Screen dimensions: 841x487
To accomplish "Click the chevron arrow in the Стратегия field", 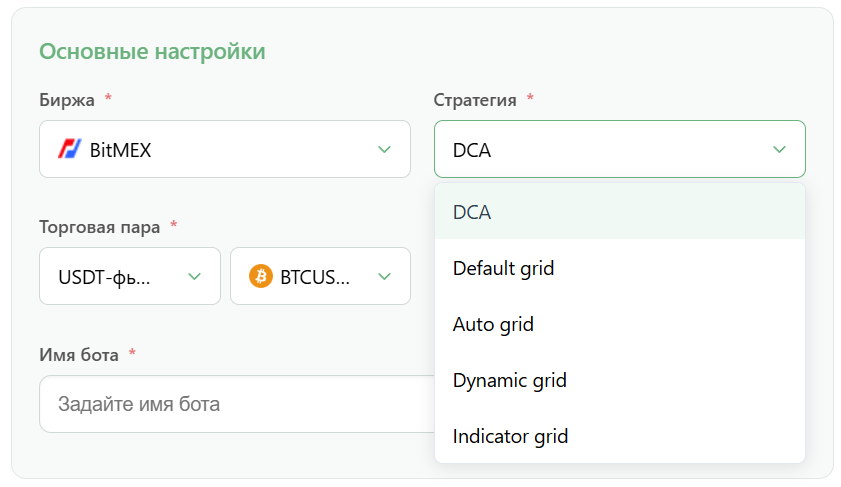I will coord(779,150).
